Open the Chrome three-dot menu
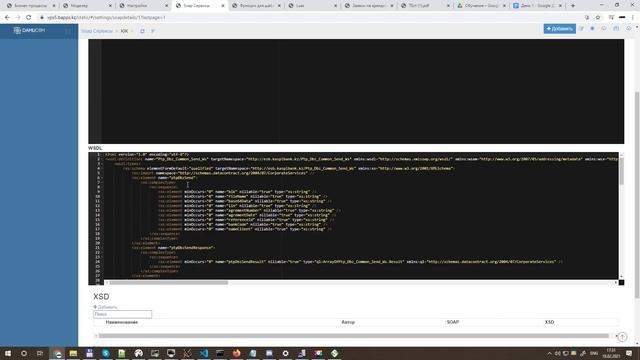 [x=633, y=18]
